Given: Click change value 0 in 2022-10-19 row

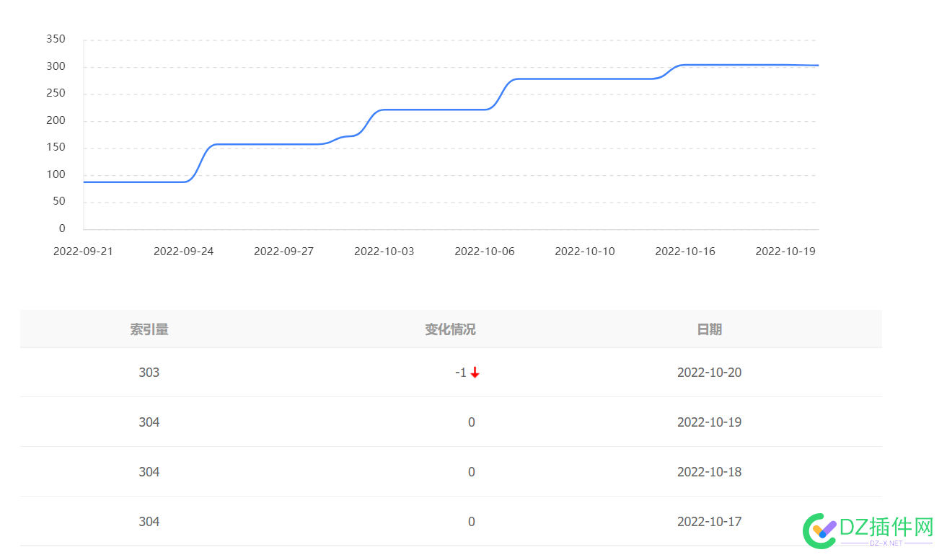Looking at the screenshot, I should (472, 422).
